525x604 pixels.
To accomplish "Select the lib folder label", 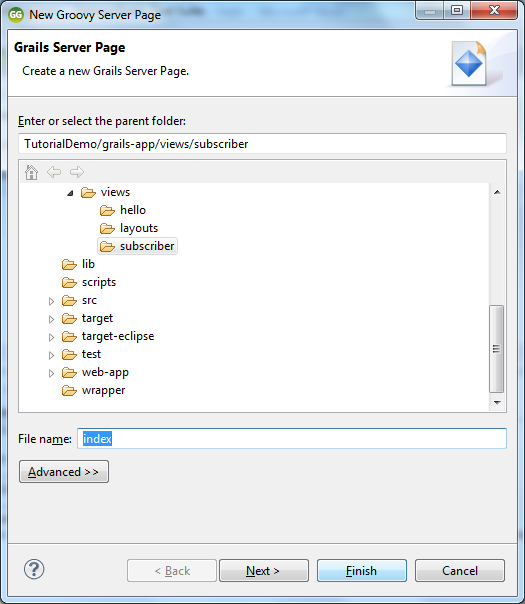I will click(x=88, y=264).
